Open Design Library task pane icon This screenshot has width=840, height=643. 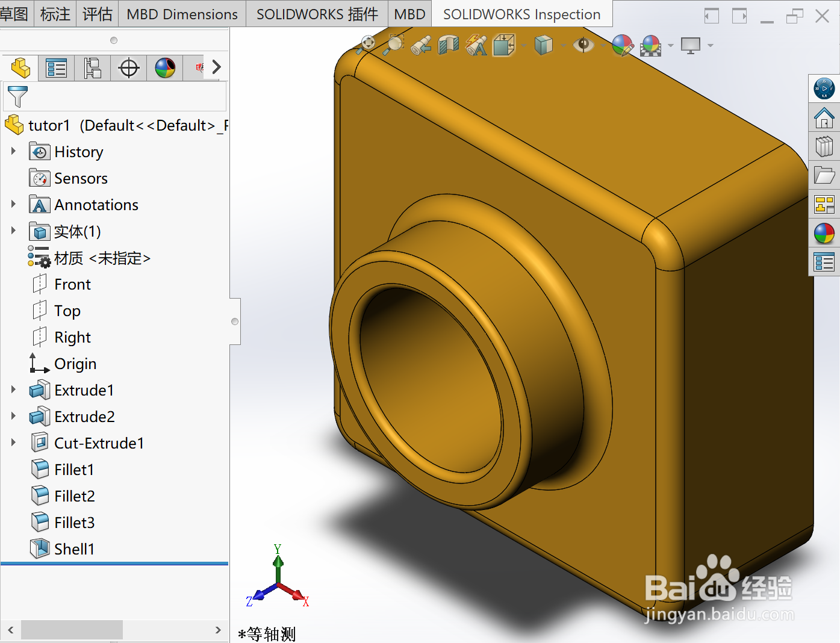click(x=824, y=146)
